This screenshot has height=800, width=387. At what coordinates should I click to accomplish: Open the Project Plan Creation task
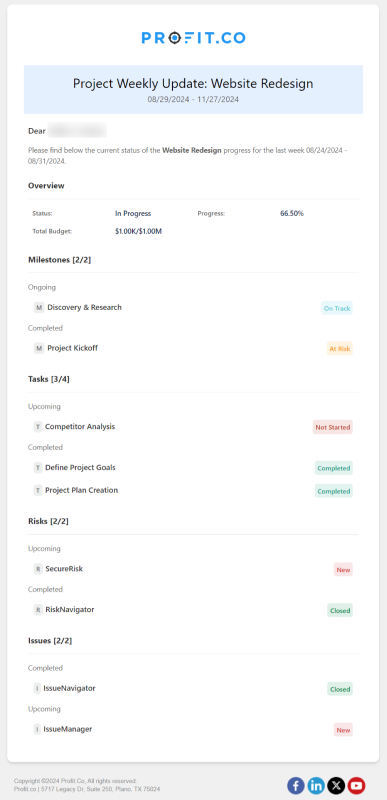(82, 490)
